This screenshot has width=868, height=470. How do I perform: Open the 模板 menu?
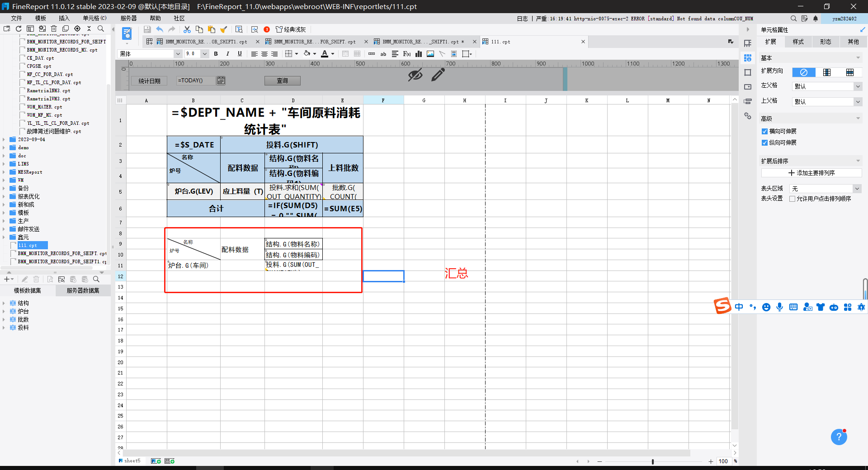pyautogui.click(x=41, y=18)
